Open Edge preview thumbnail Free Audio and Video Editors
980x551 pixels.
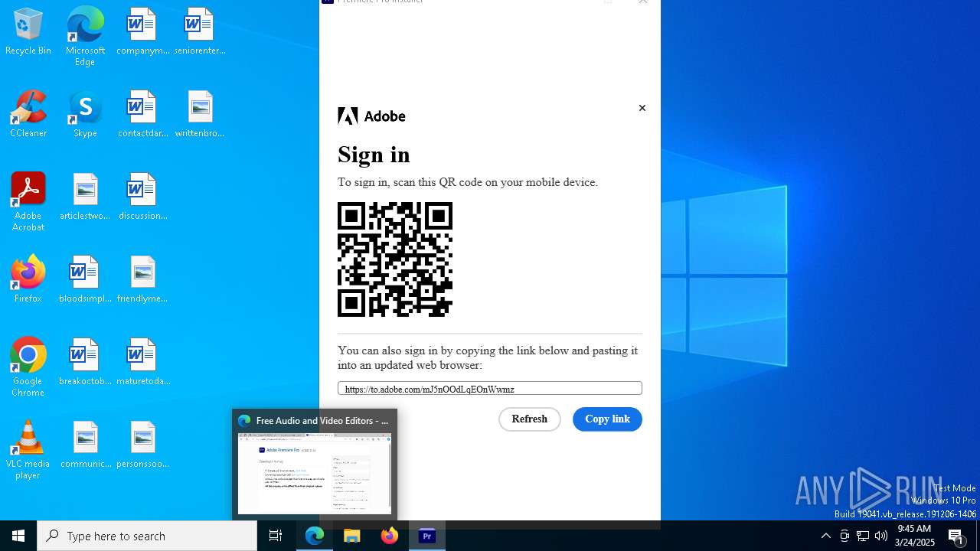tap(315, 465)
